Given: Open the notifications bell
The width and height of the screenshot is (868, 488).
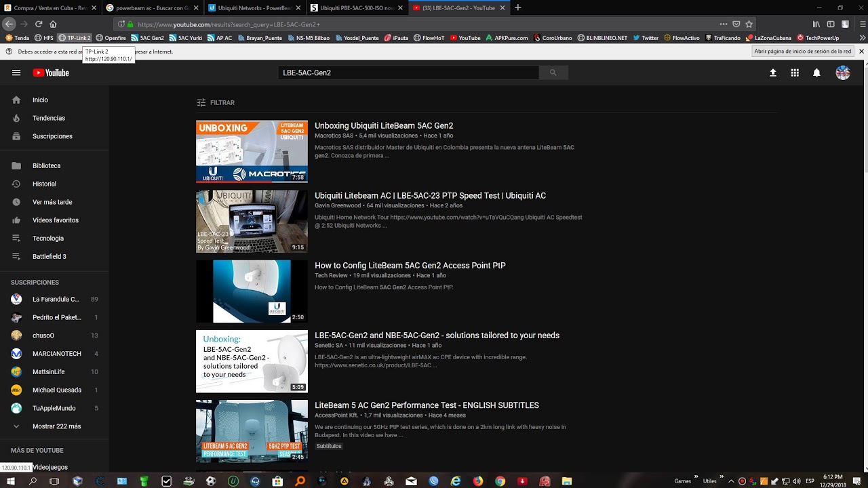Looking at the screenshot, I should [x=816, y=73].
